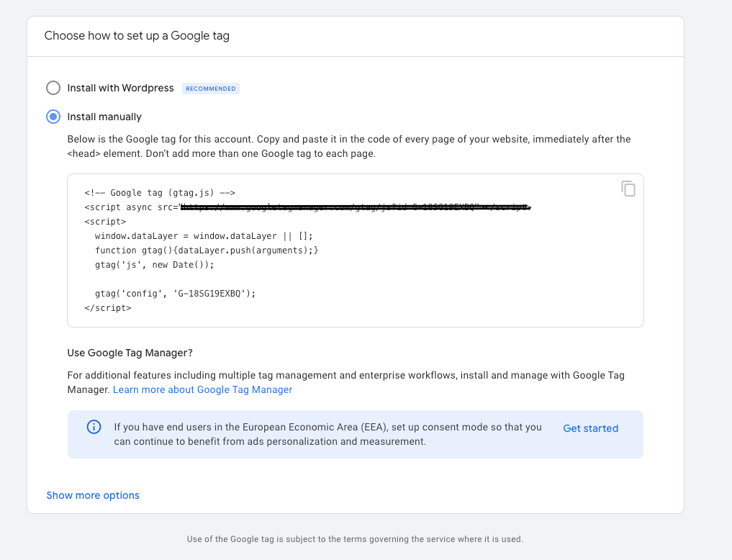Click the RECOMMENDED badge

tap(211, 89)
